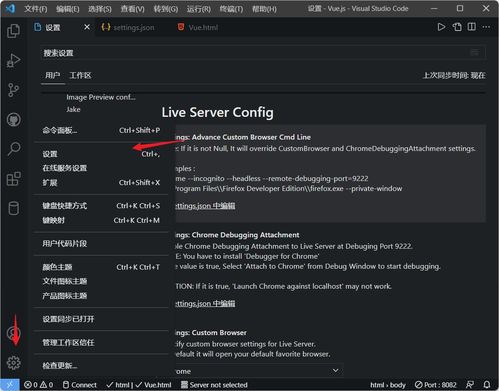499x391 pixels.
Task: Switch to the Vue.html tab
Action: click(198, 27)
